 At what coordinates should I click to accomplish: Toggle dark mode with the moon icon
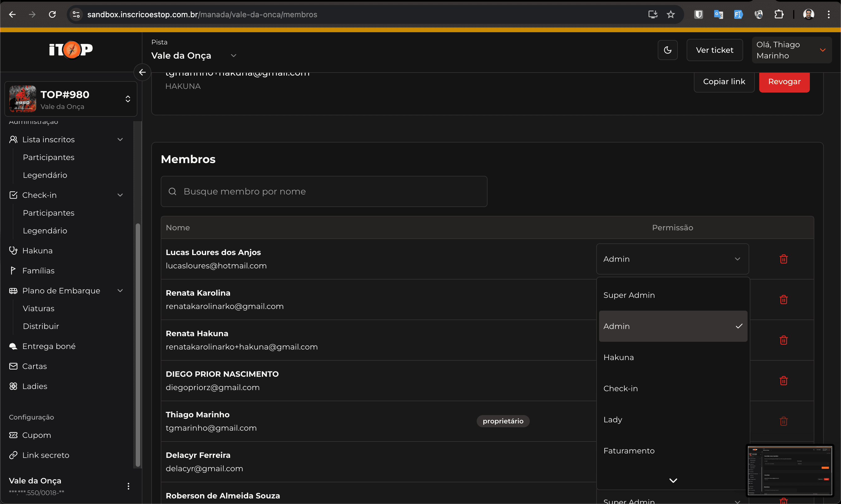(667, 50)
